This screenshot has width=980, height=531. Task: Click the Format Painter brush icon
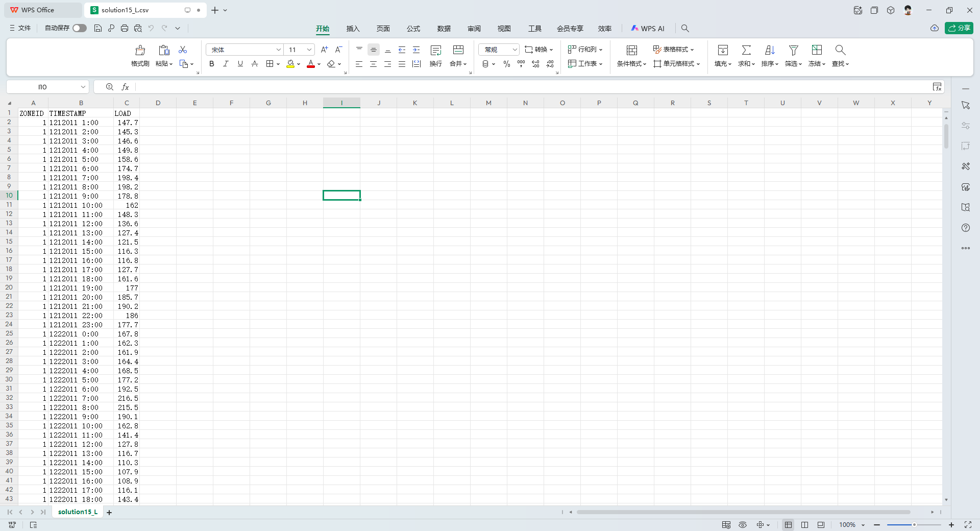click(140, 50)
